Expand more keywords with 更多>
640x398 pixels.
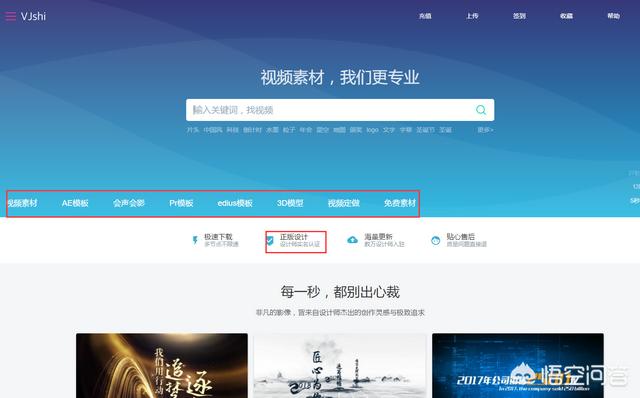pos(485,130)
